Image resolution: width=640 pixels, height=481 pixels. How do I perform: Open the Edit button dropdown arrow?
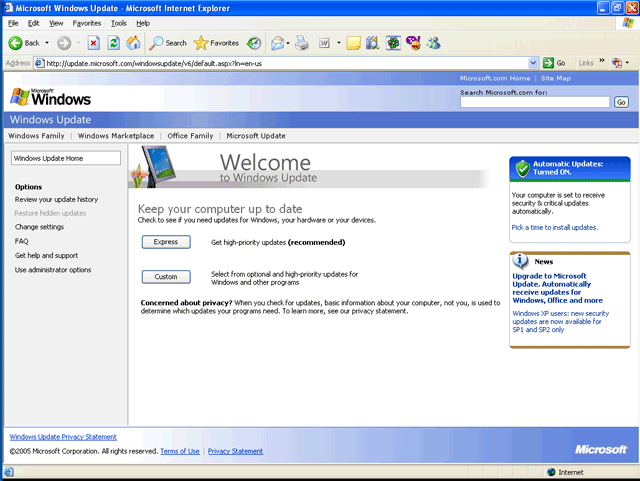pyautogui.click(x=339, y=43)
